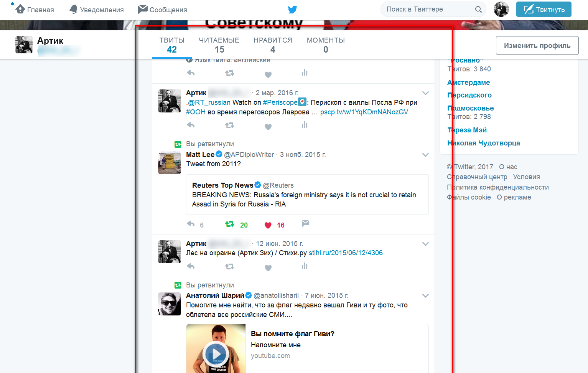The width and height of the screenshot is (588, 373).
Task: Open Анатолий Шарий profile name
Action: pyautogui.click(x=215, y=295)
